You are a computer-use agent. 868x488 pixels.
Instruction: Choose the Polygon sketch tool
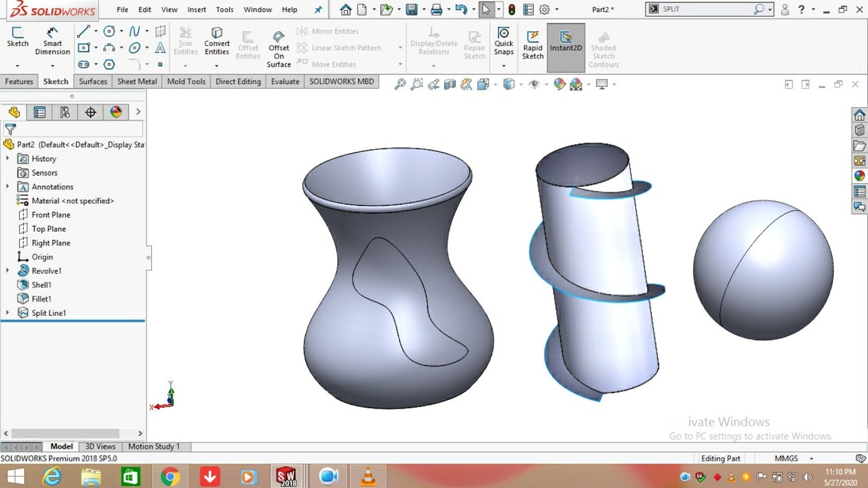coord(109,64)
